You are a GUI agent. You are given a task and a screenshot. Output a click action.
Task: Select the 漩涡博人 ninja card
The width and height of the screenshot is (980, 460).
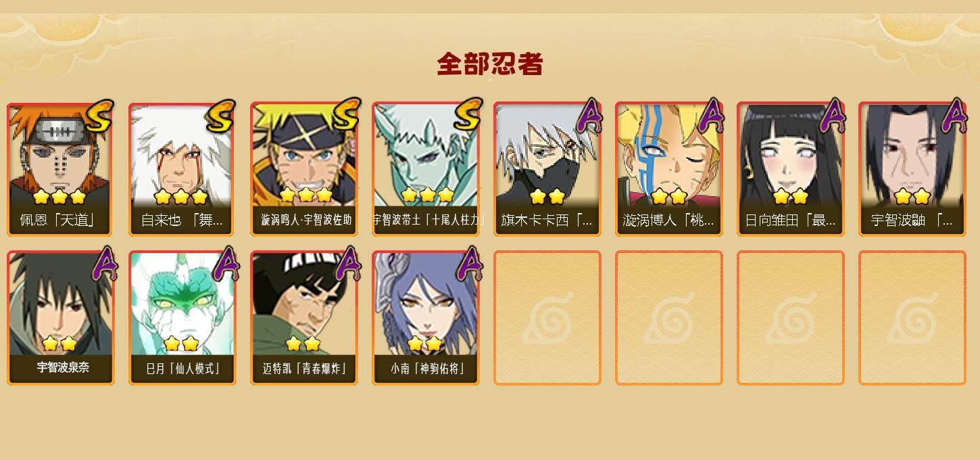(669, 169)
